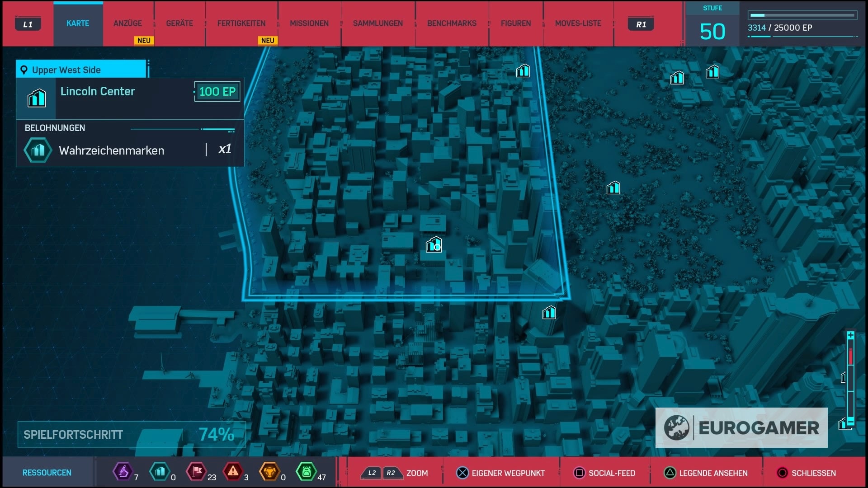The height and width of the screenshot is (488, 868).
Task: Click the ZOOM label in bottom bar
Action: point(417,473)
